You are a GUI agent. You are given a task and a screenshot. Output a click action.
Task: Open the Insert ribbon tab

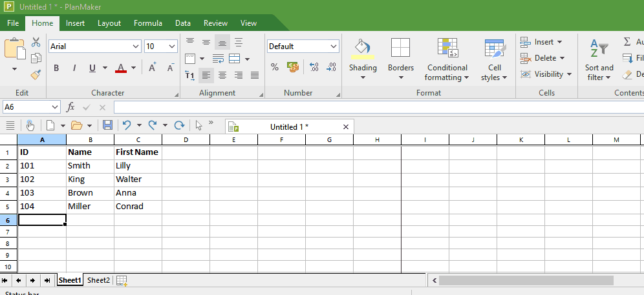tap(75, 23)
